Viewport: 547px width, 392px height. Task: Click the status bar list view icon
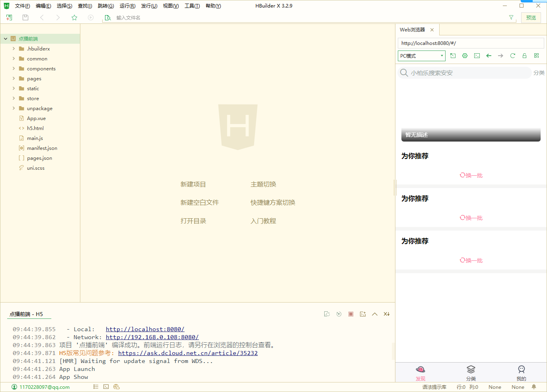click(96, 387)
